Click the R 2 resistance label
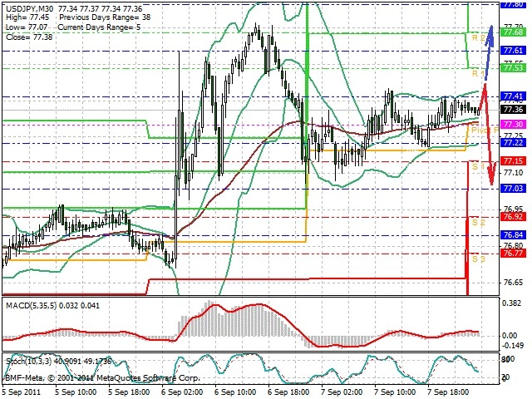This screenshot has height=399, width=532. tap(479, 37)
